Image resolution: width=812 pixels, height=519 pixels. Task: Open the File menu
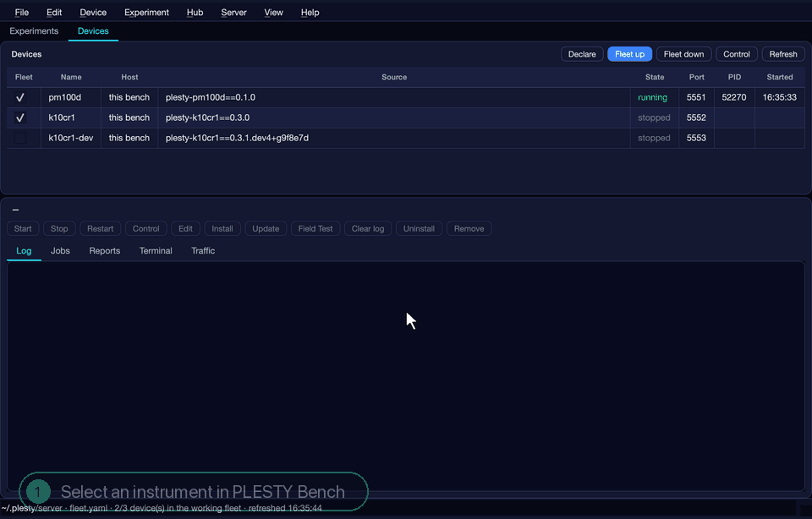click(22, 13)
